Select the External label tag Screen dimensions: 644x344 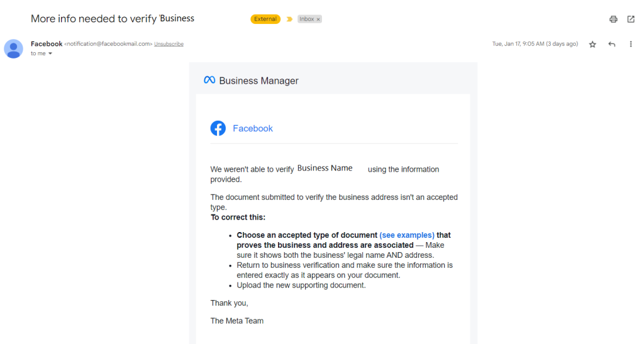(265, 19)
